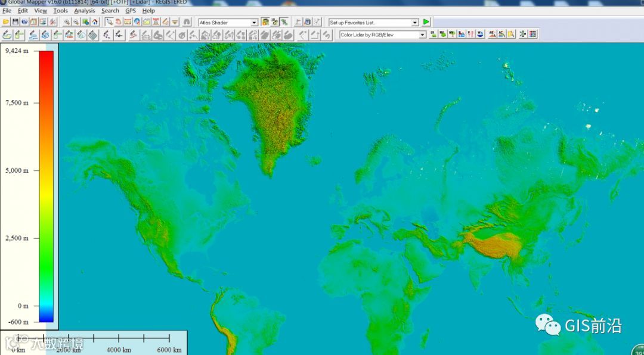Viewport: 644px width, 355px height.
Task: Select the Zoom tool with the magnifier cursor icon
Action: click(109, 22)
